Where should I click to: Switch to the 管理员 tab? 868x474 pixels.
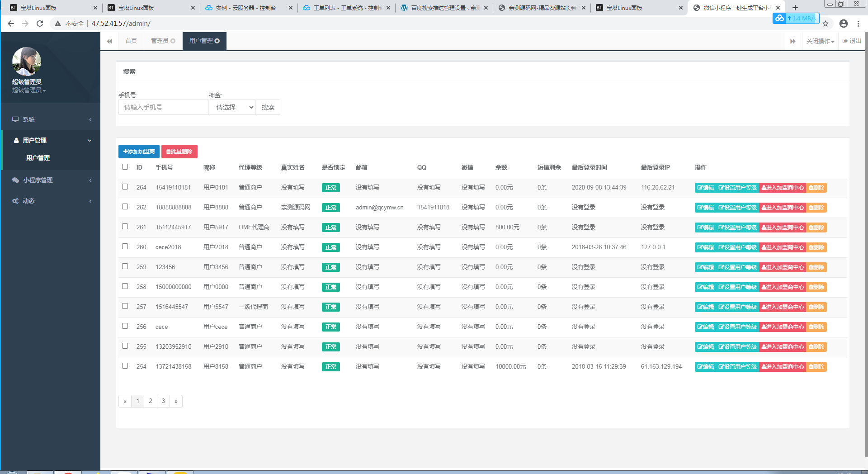click(160, 41)
